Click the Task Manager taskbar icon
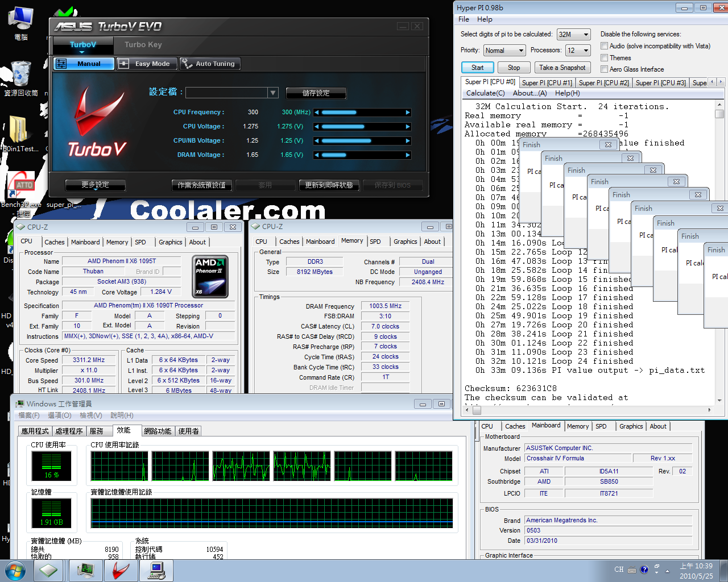This screenshot has height=582, width=728. coord(86,570)
